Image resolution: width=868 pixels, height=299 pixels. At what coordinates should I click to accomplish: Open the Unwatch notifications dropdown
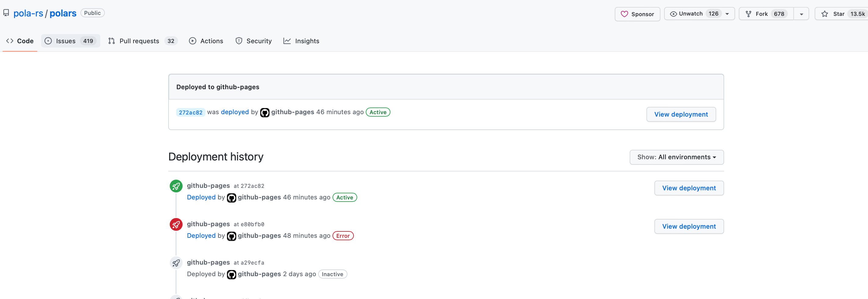point(699,14)
